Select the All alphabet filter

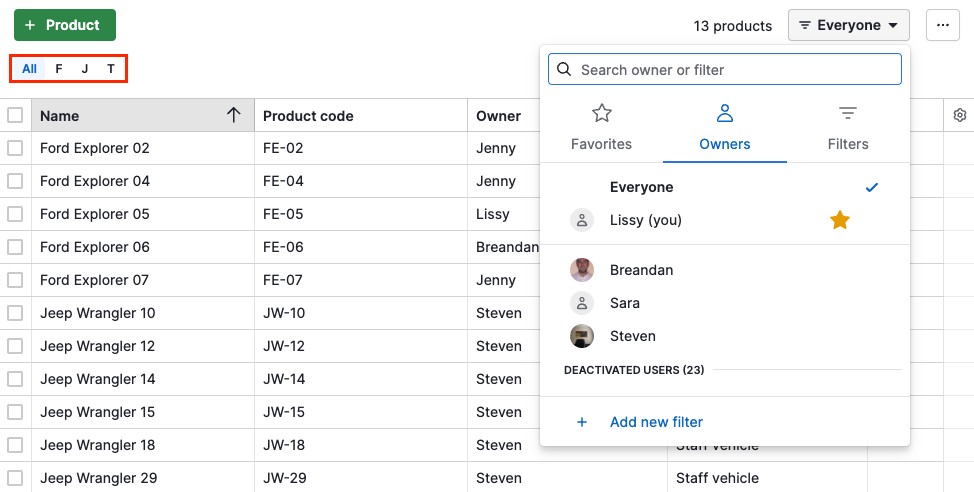pos(29,69)
